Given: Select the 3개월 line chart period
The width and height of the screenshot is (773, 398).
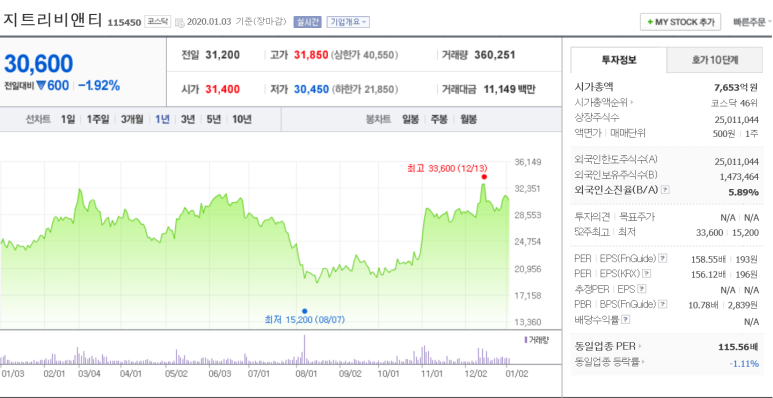Looking at the screenshot, I should coord(132,119).
